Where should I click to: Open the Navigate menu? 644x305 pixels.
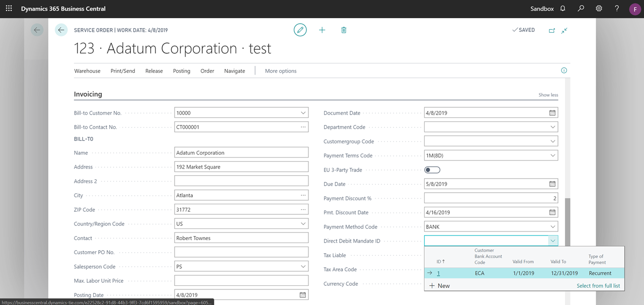point(234,71)
